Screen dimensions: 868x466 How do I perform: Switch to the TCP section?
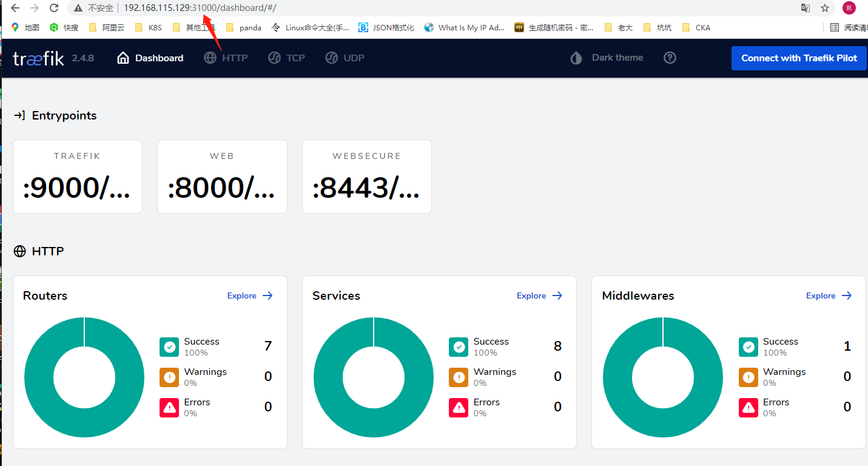[295, 58]
